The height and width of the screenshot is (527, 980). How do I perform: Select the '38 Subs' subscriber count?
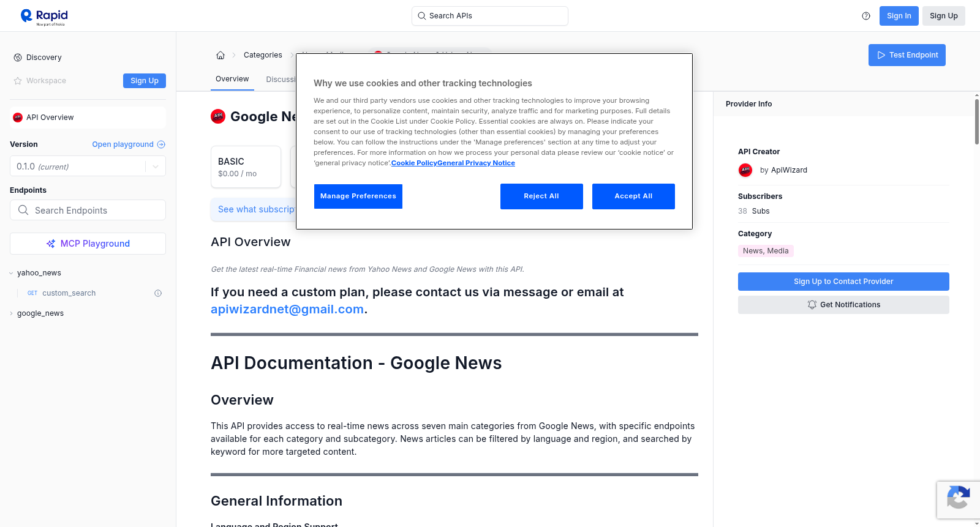click(x=754, y=211)
